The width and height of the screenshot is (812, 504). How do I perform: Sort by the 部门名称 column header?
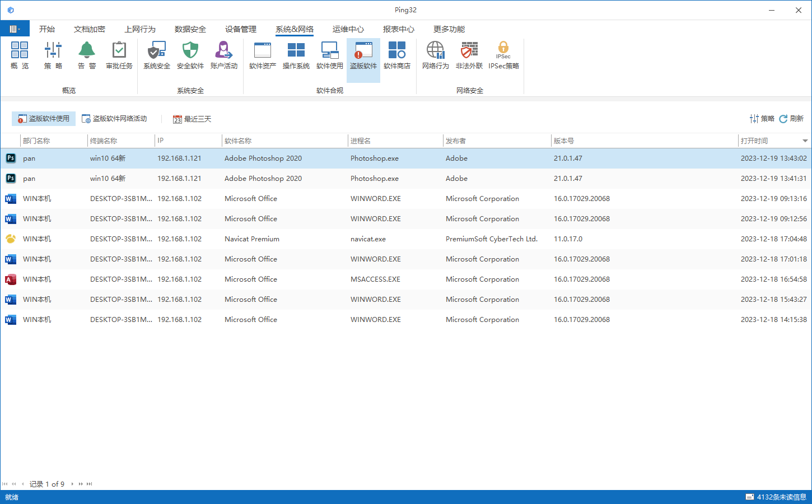coord(54,141)
